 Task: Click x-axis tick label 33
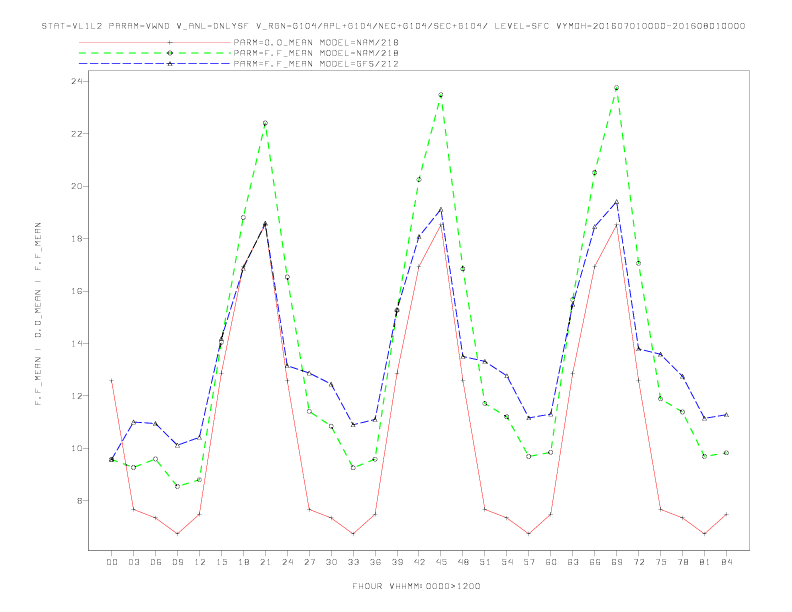point(353,562)
